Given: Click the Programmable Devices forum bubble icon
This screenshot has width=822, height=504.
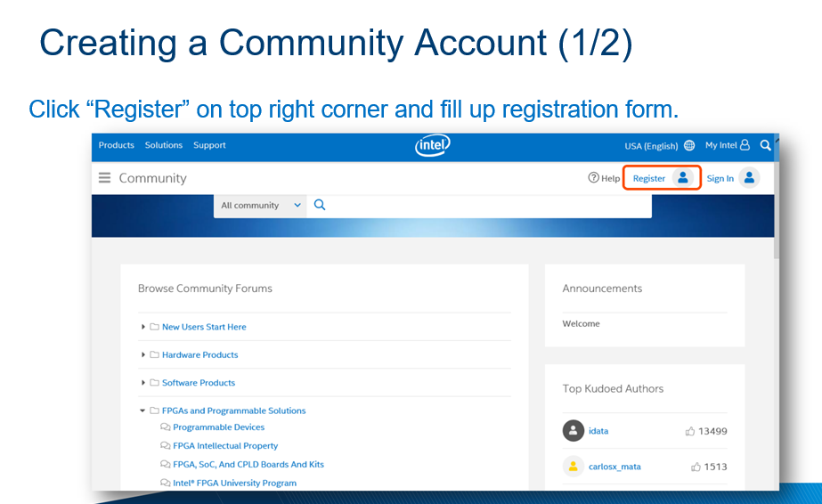Looking at the screenshot, I should click(165, 427).
